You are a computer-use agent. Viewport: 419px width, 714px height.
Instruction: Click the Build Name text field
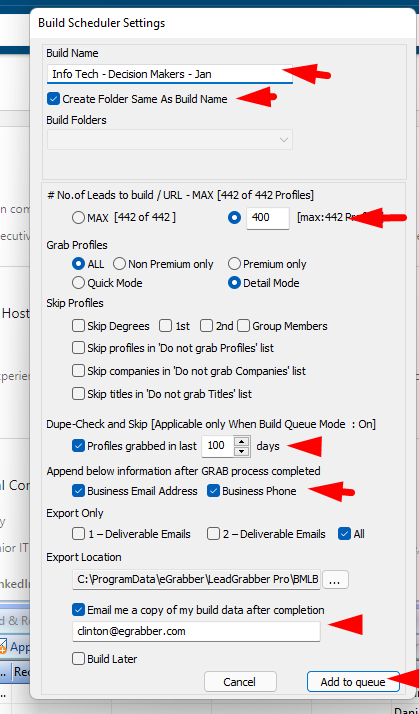coord(169,74)
